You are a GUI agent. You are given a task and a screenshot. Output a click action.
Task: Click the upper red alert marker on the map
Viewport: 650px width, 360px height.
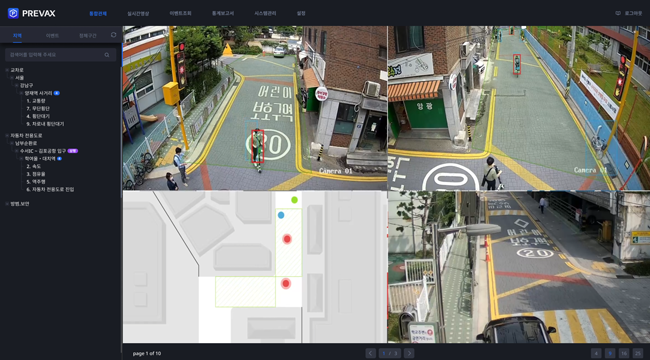point(287,239)
